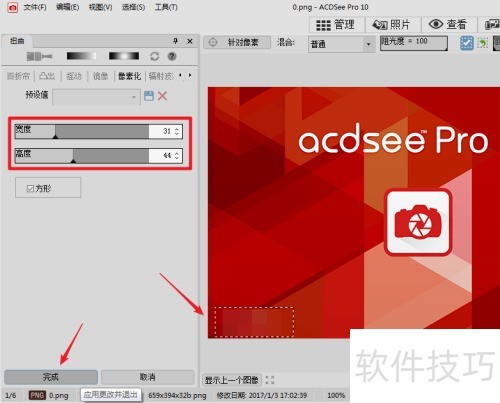
Task: Open the 工具(T) menu
Action: coord(166,7)
